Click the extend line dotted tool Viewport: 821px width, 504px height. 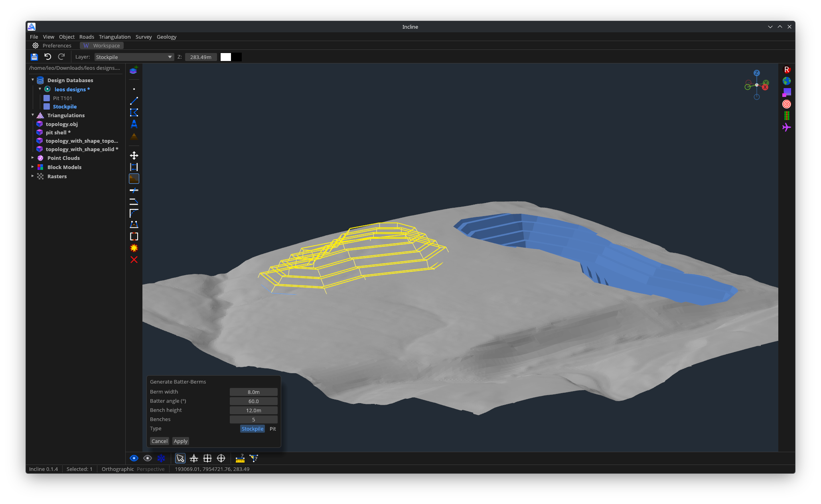point(134,202)
